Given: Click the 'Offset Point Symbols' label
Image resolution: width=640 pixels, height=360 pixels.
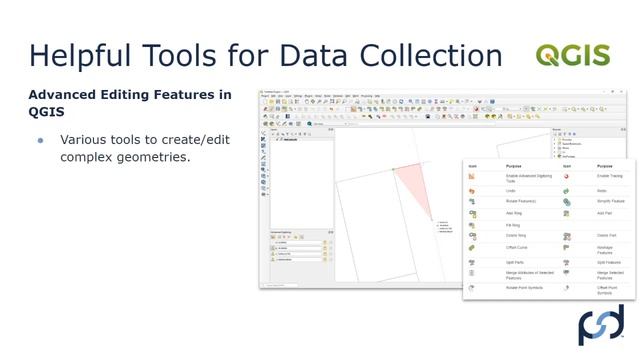Looking at the screenshot, I should pyautogui.click(x=607, y=290).
